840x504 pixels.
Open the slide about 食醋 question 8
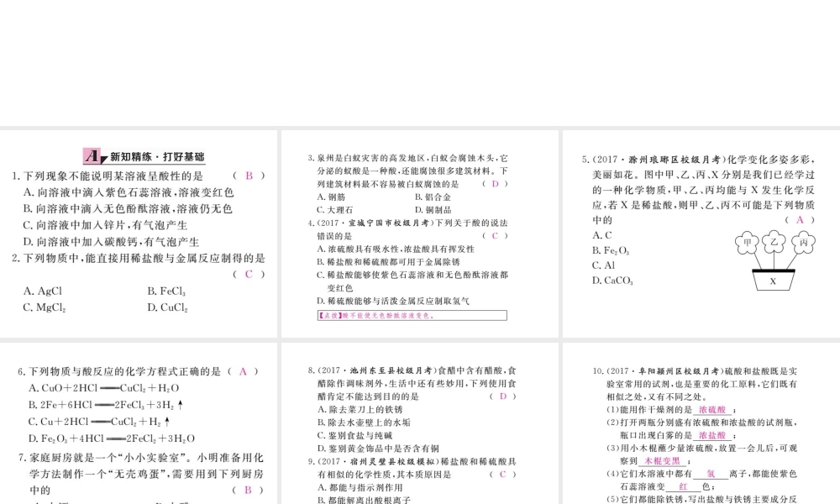coord(419,423)
